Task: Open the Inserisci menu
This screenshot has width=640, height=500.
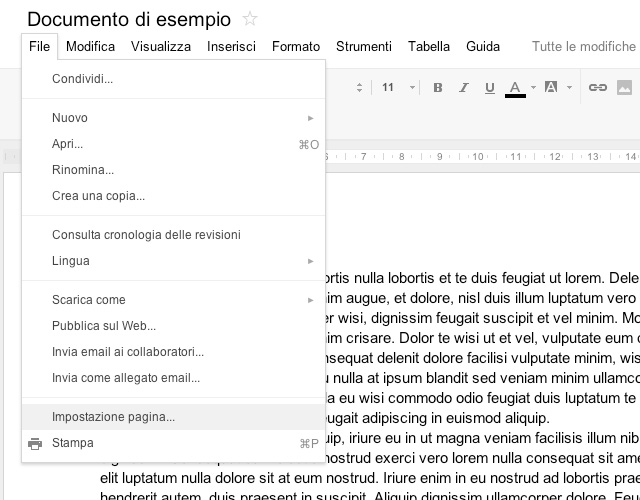Action: (231, 46)
